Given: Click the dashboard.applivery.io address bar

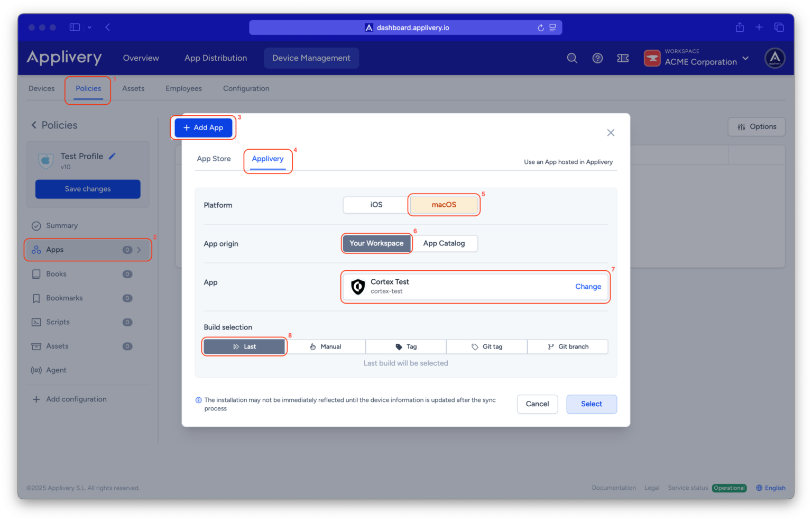Looking at the screenshot, I should [x=412, y=27].
